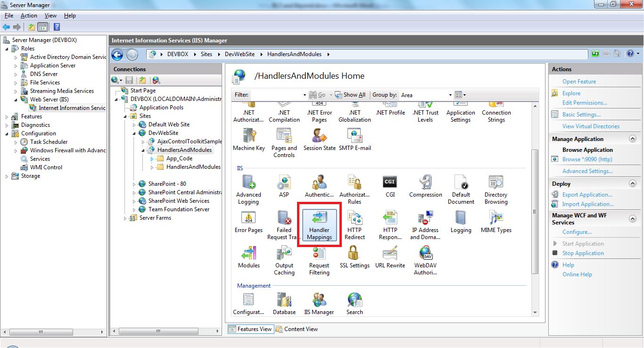Open the Compression feature icon
644x348 pixels.
(425, 186)
